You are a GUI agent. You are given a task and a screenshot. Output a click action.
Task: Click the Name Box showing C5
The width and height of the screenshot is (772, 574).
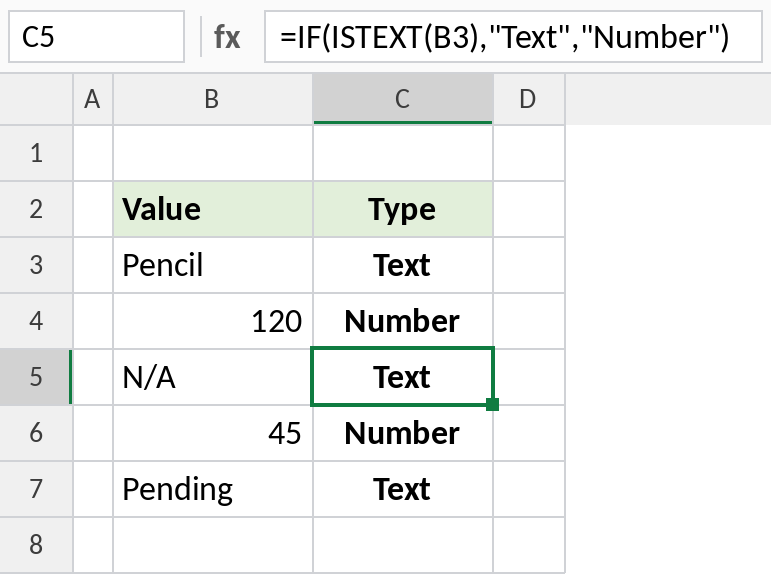point(96,37)
